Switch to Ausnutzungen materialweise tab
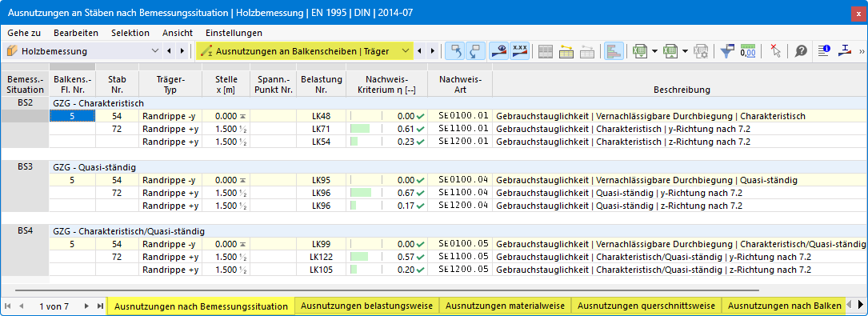The height and width of the screenshot is (316, 868). pyautogui.click(x=506, y=306)
